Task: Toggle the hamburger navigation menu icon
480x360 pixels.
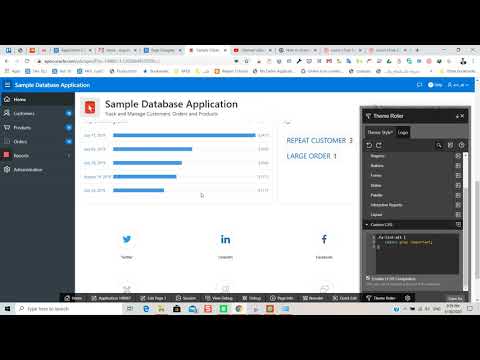Action: pos(7,85)
